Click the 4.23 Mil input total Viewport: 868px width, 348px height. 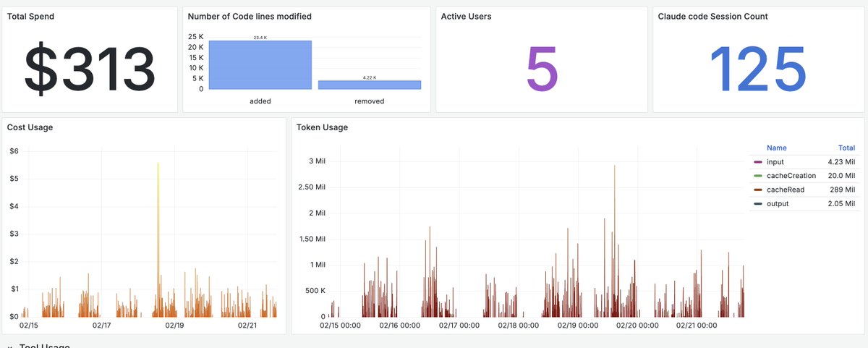pyautogui.click(x=841, y=162)
